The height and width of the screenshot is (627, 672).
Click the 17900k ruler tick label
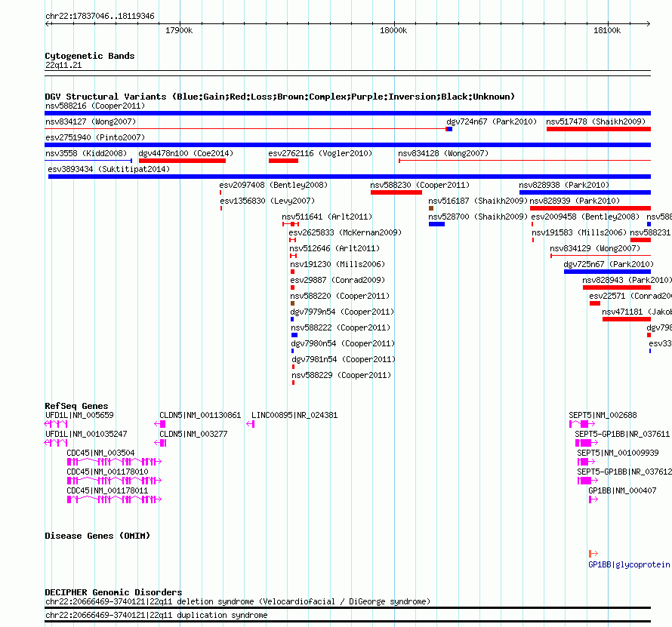coord(179,30)
